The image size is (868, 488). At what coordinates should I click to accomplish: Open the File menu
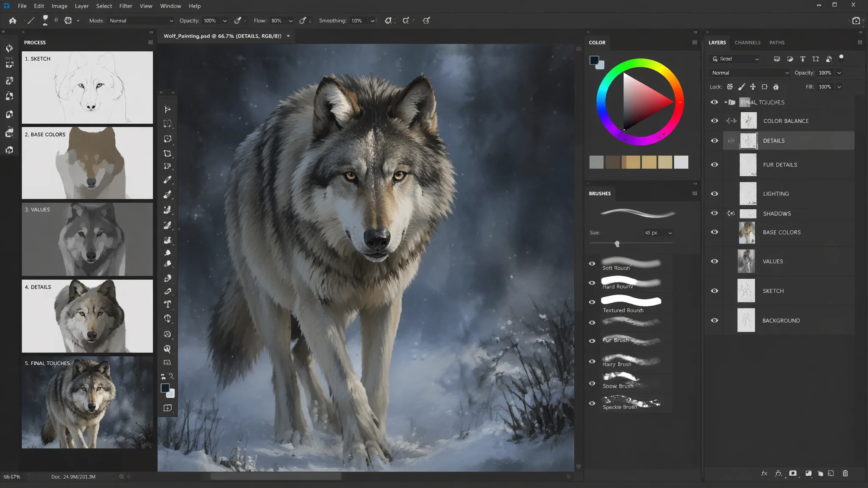pyautogui.click(x=22, y=6)
